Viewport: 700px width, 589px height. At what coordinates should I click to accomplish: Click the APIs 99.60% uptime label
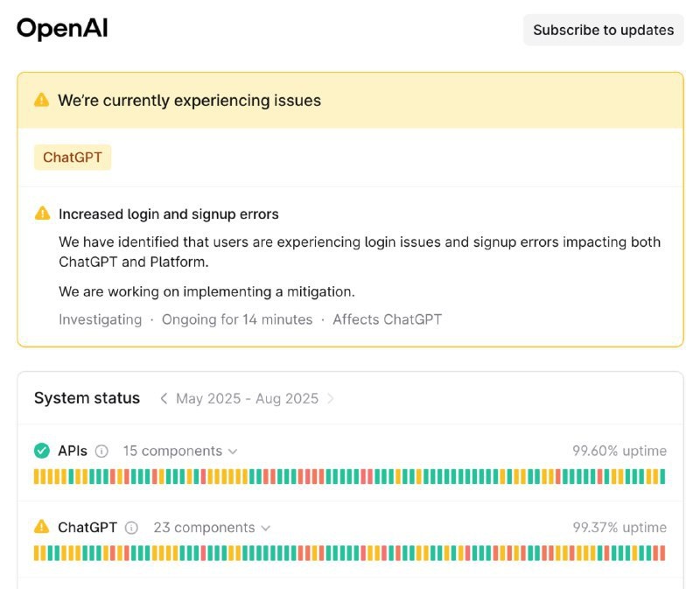coord(619,451)
